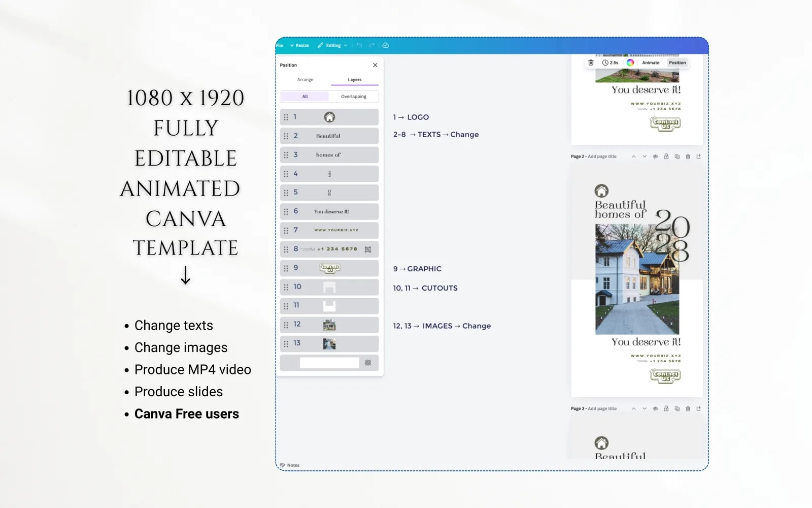
Task: Click the redo arrow
Action: pyautogui.click(x=371, y=45)
